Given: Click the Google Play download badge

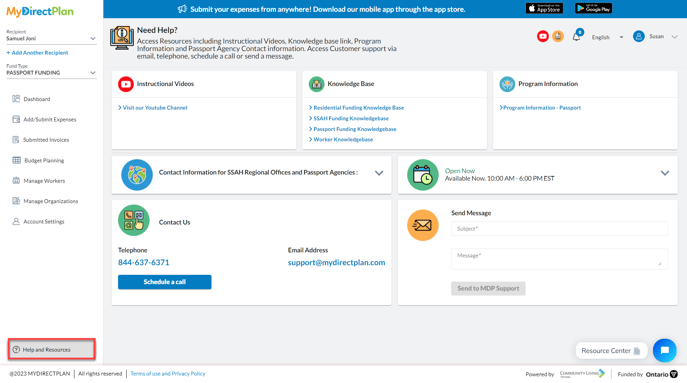Looking at the screenshot, I should point(593,8).
